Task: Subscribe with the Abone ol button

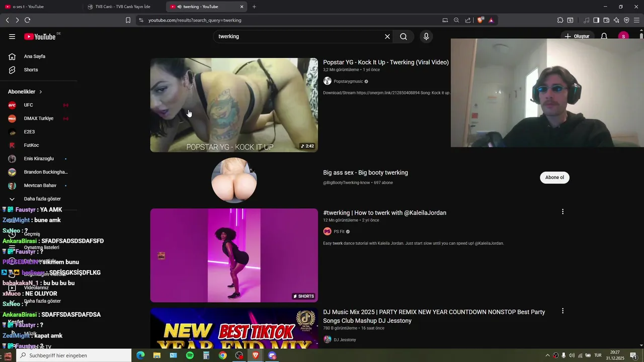Action: coord(554,177)
